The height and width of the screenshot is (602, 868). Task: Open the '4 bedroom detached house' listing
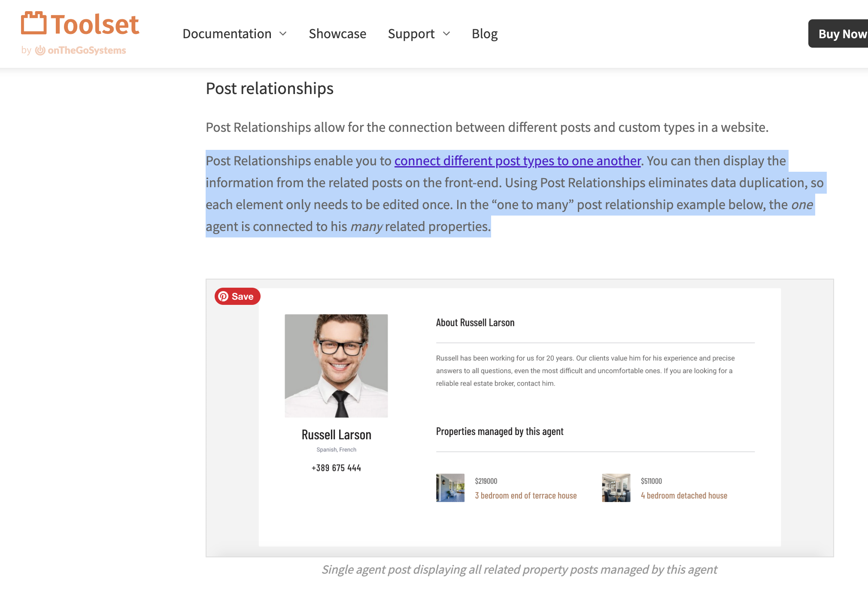tap(683, 495)
